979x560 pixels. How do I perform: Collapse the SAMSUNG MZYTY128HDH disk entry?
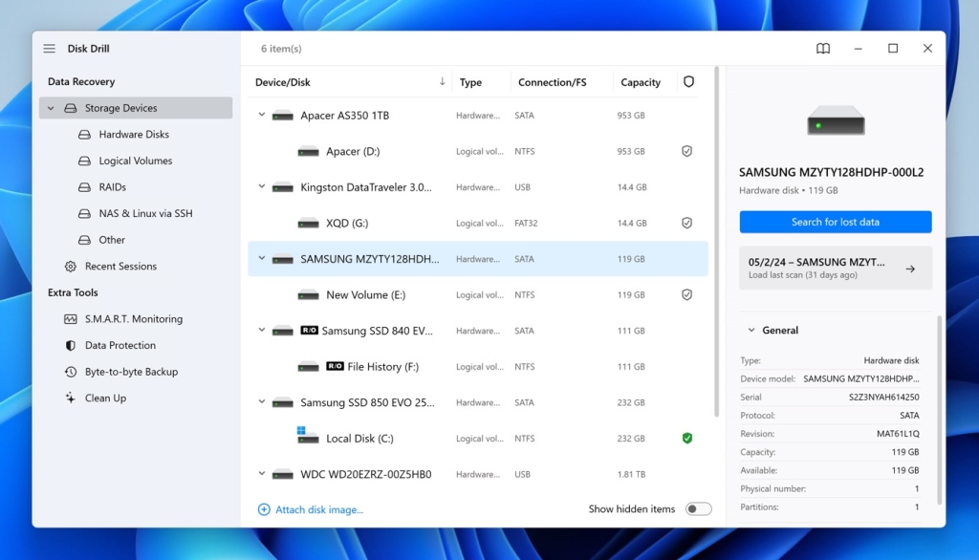(x=261, y=258)
